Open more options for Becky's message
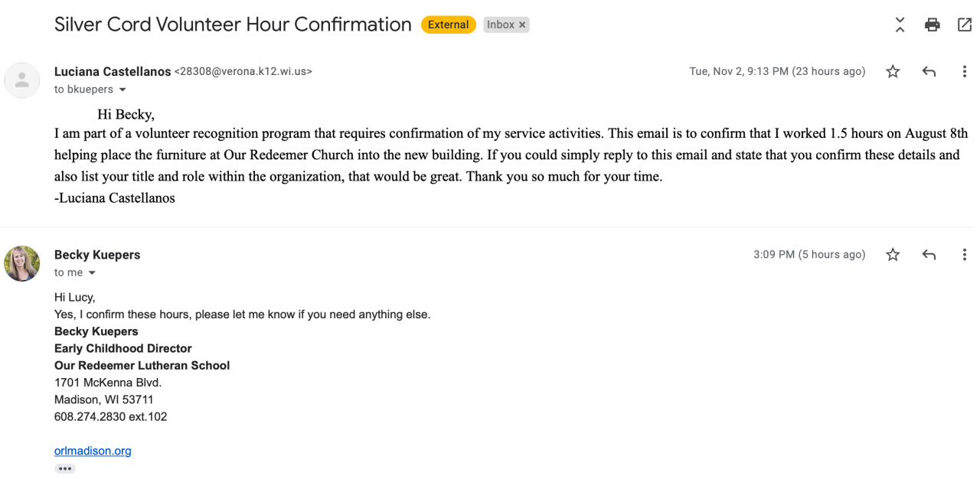 (x=964, y=255)
